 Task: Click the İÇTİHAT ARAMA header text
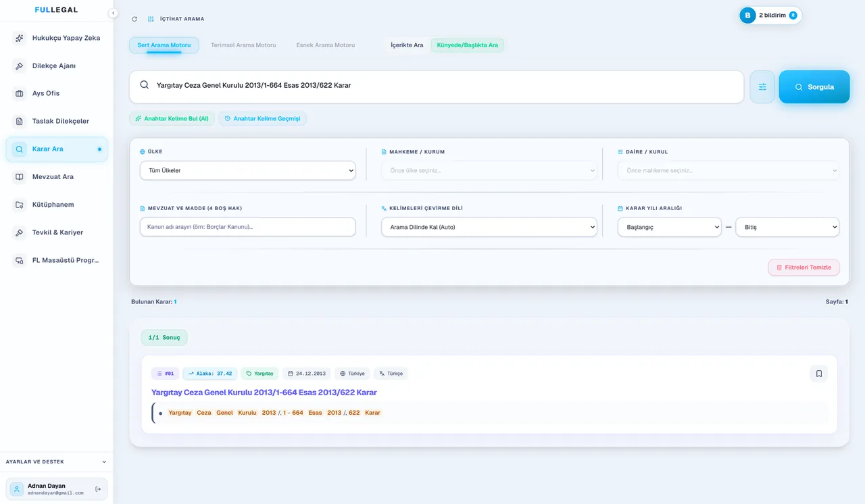click(181, 19)
